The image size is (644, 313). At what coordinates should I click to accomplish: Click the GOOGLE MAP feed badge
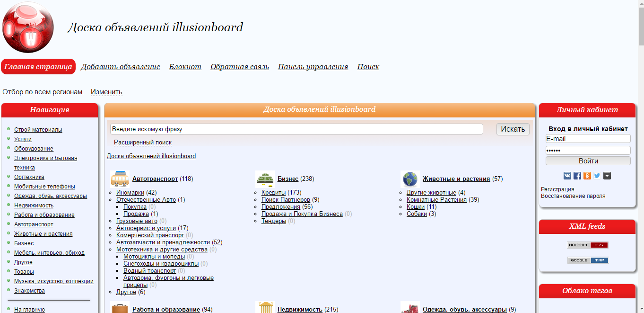pos(588,260)
